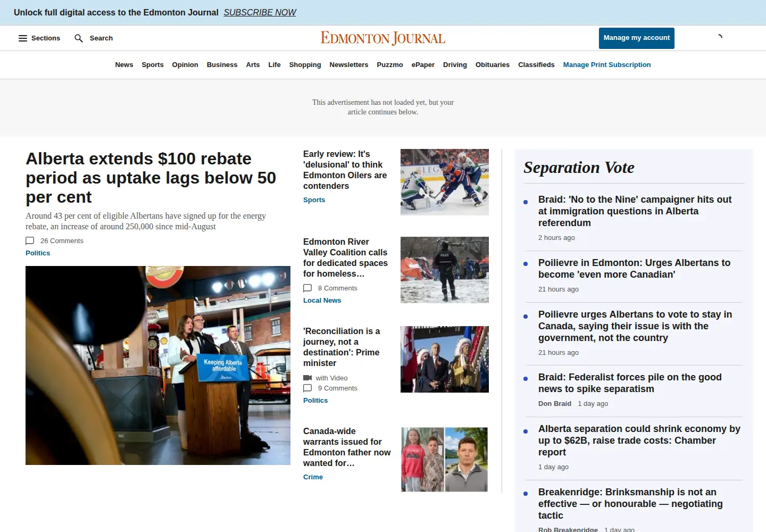Click comment bubble icon beside 9 Comments
The image size is (766, 532).
307,388
